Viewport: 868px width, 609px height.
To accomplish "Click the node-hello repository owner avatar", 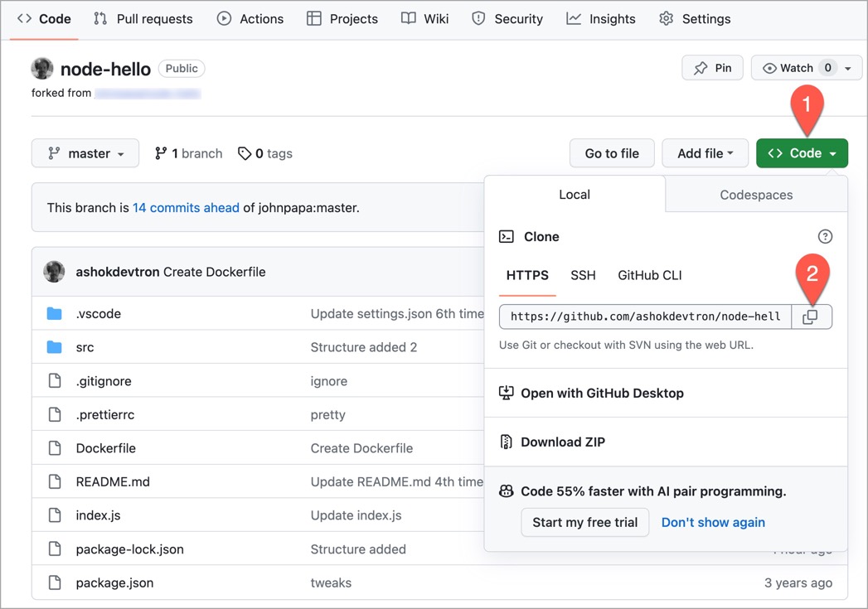I will point(42,69).
